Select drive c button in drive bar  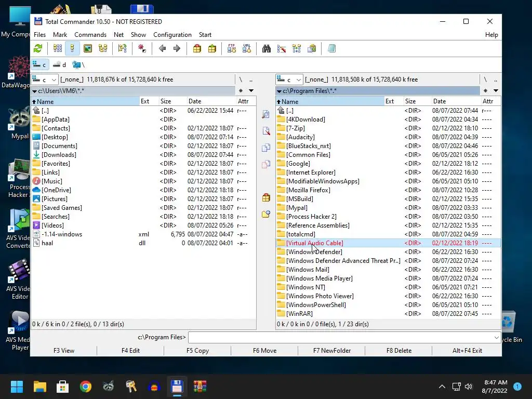pyautogui.click(x=39, y=64)
